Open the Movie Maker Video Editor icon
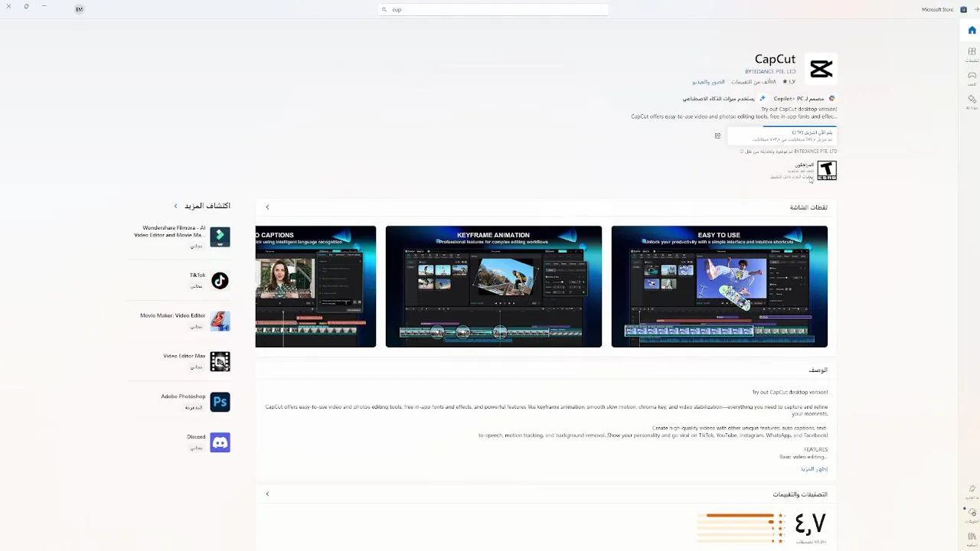Image resolution: width=980 pixels, height=551 pixels. click(x=220, y=321)
